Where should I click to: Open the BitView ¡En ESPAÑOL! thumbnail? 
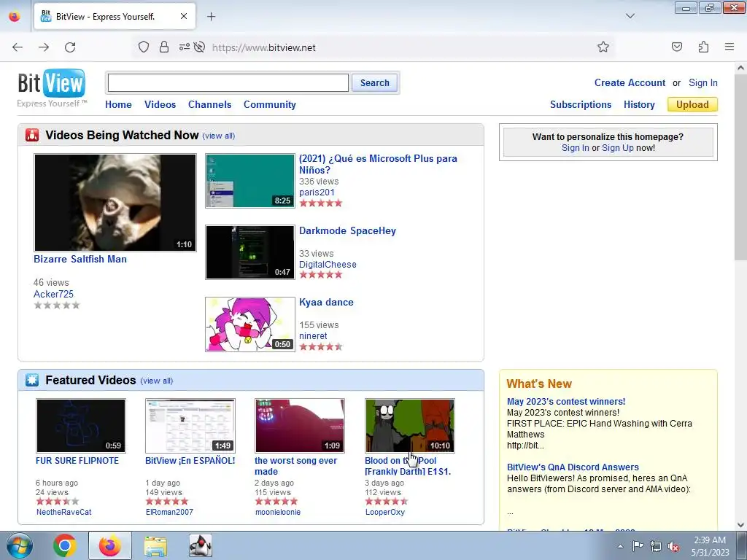(190, 426)
